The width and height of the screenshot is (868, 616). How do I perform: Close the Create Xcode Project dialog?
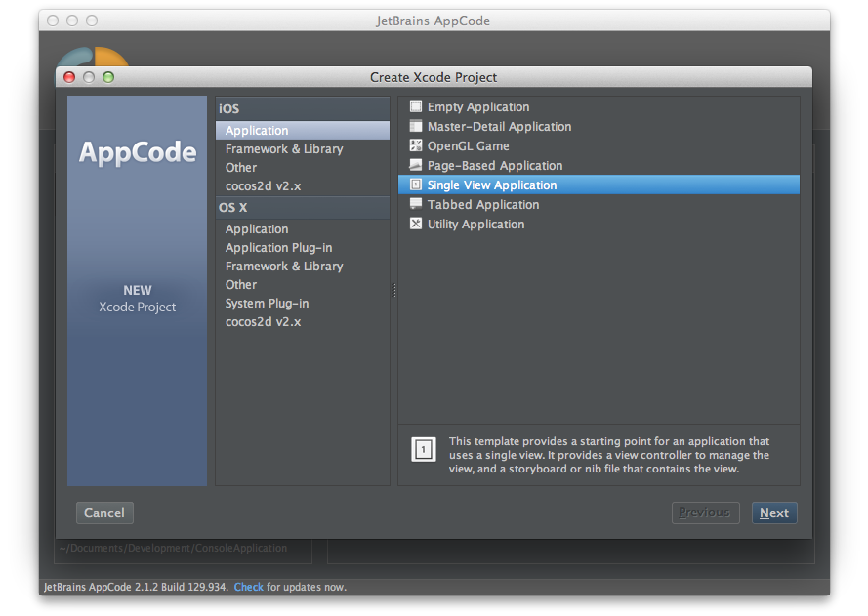(x=69, y=77)
